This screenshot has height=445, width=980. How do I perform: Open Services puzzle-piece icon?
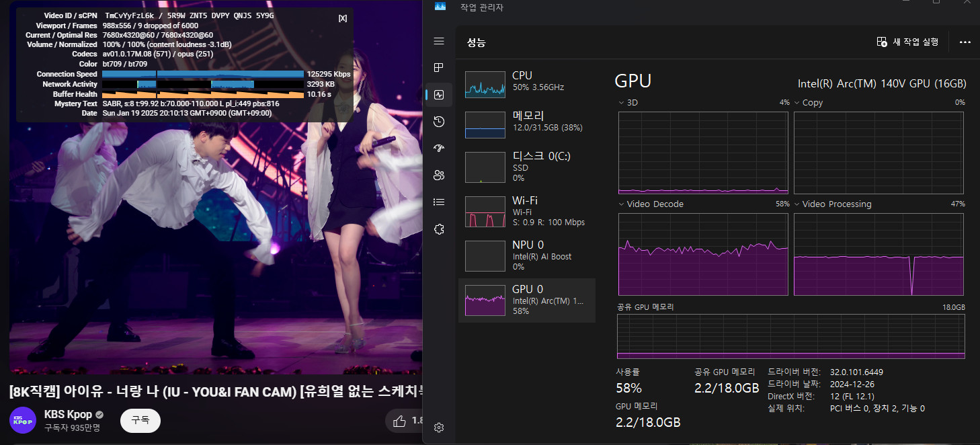pos(439,229)
